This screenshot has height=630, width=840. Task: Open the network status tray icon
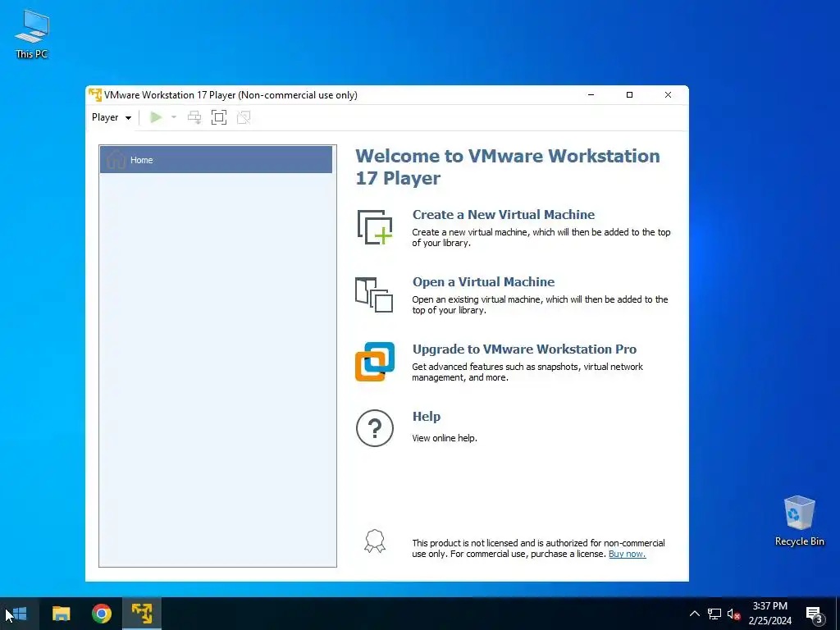click(714, 614)
